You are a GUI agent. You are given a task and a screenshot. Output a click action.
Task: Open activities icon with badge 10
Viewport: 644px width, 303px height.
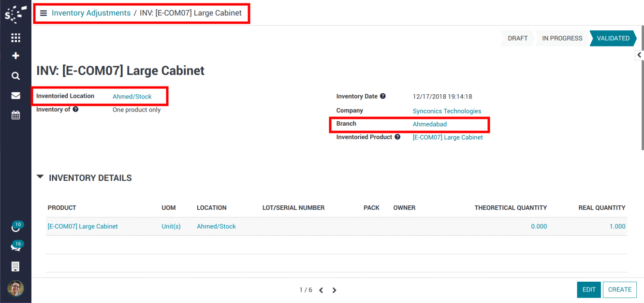15,228
